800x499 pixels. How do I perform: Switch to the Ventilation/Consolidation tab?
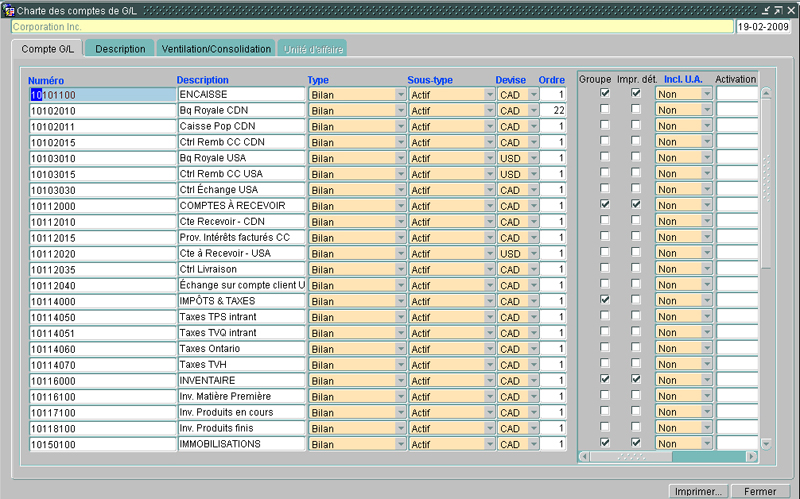(216, 49)
